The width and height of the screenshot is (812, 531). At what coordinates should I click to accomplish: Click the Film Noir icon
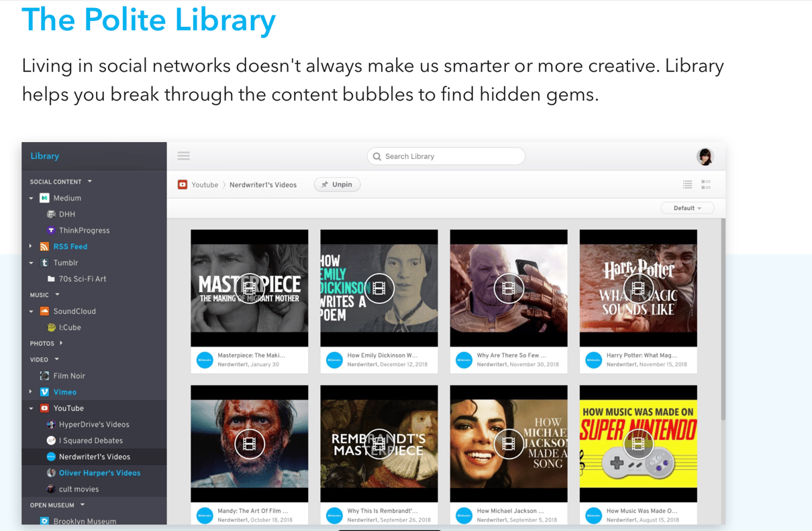(44, 375)
